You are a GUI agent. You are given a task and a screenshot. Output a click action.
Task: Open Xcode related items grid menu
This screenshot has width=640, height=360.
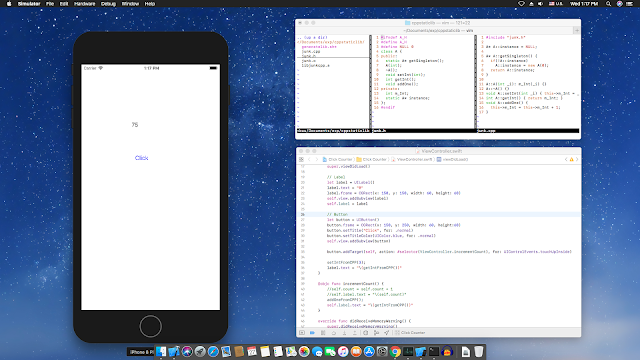tap(301, 159)
